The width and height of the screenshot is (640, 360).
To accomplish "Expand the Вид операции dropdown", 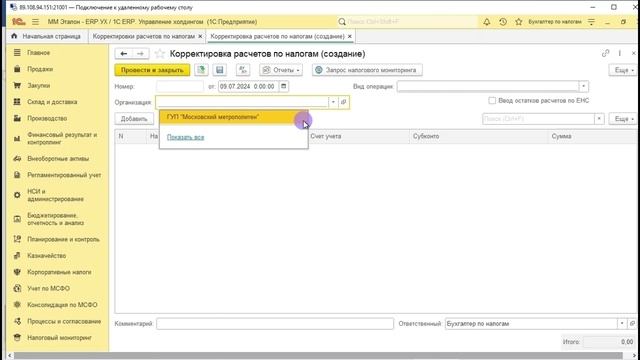I will [584, 87].
